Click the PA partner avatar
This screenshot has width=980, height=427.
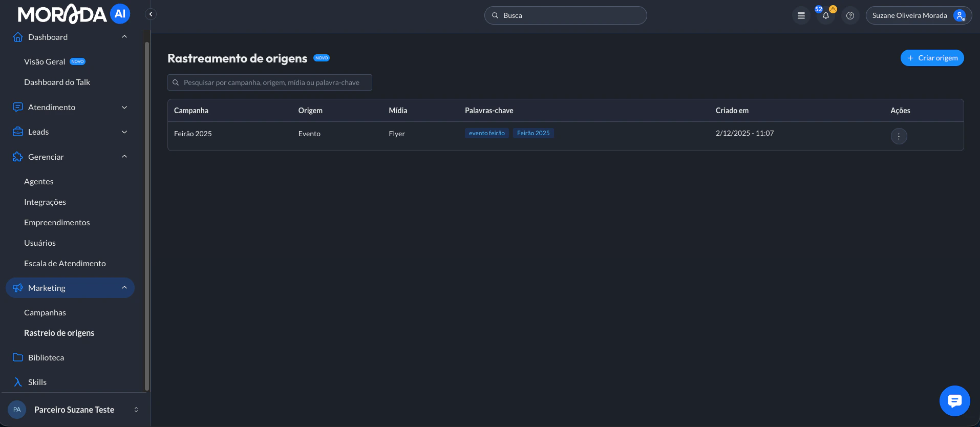click(x=17, y=410)
